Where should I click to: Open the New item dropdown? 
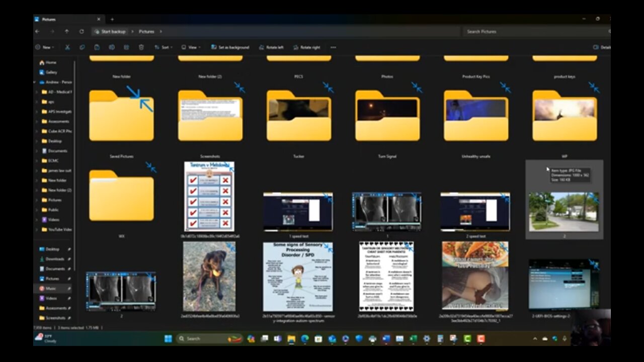45,47
